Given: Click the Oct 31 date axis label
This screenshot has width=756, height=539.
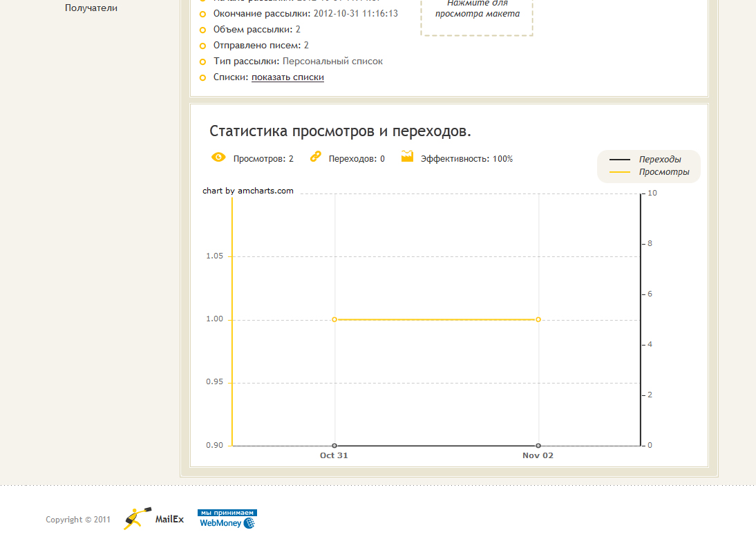Looking at the screenshot, I should coord(334,455).
